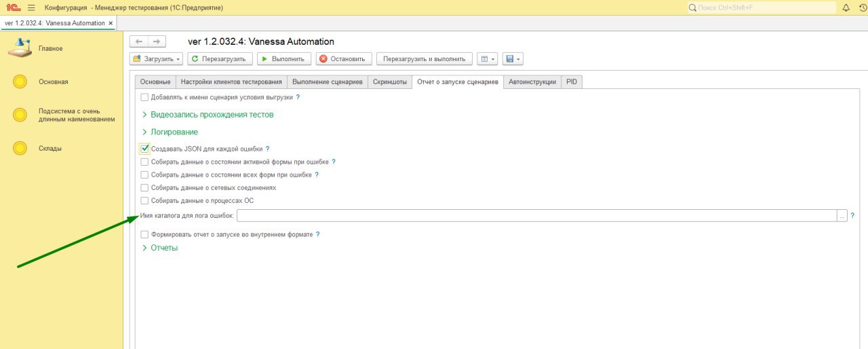
Task: Open the 1C main menu hamburger icon
Action: pyautogui.click(x=31, y=7)
